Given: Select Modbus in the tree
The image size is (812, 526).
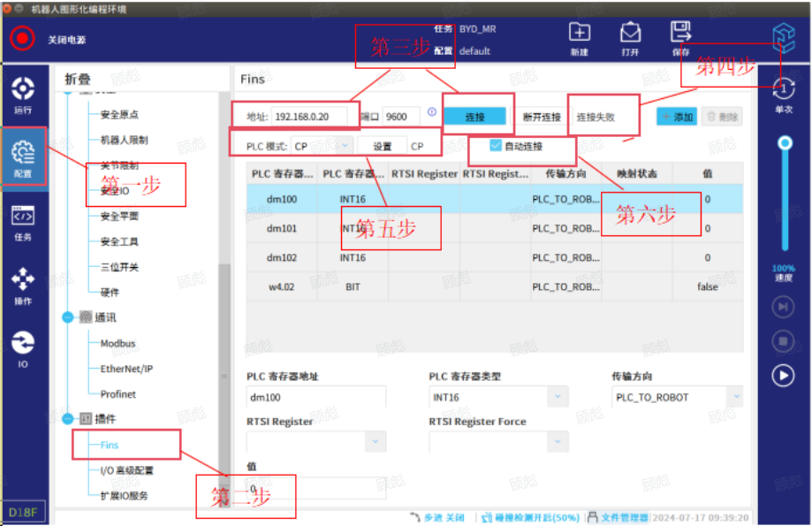Looking at the screenshot, I should click(x=118, y=343).
